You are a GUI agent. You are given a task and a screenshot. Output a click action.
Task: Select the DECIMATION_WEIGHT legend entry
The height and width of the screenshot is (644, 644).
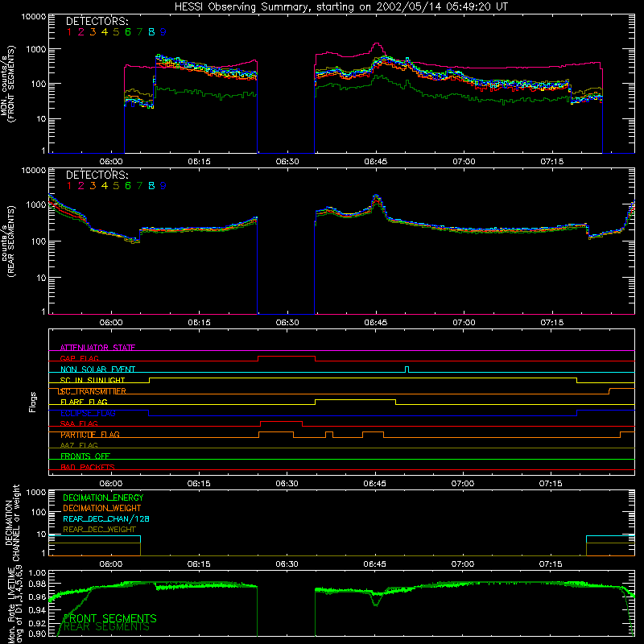point(102,508)
